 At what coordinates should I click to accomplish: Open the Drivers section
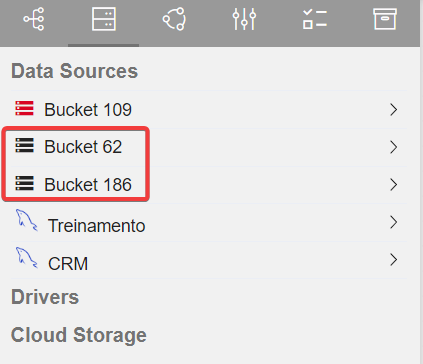click(45, 297)
